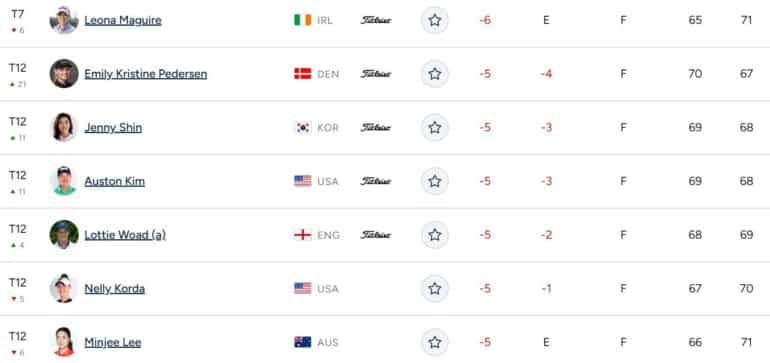
Task: Click the Ireland flag next to IRL
Action: (302, 20)
